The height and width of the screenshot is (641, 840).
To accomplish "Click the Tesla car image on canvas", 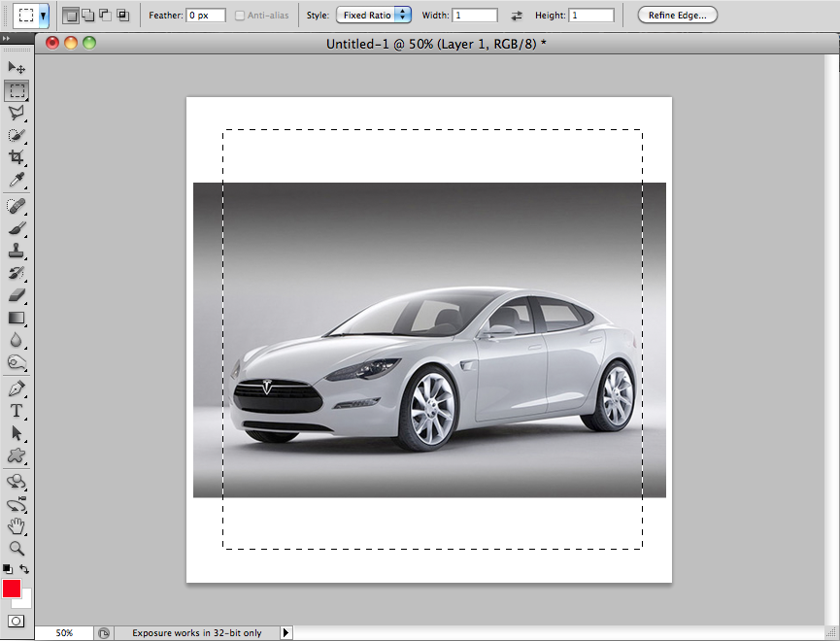I will [429, 340].
